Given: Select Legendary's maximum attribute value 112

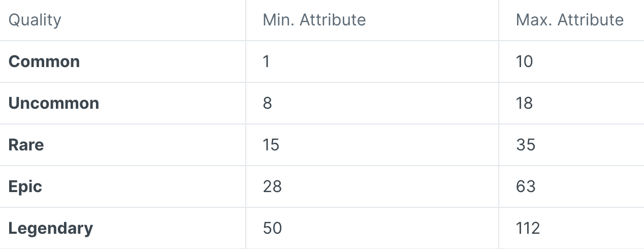Looking at the screenshot, I should 528,229.
